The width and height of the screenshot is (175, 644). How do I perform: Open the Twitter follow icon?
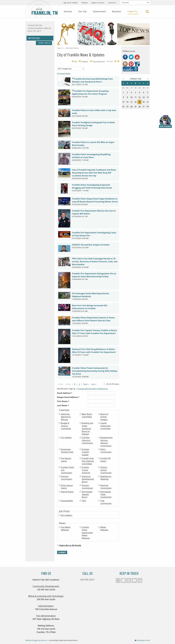131,57
